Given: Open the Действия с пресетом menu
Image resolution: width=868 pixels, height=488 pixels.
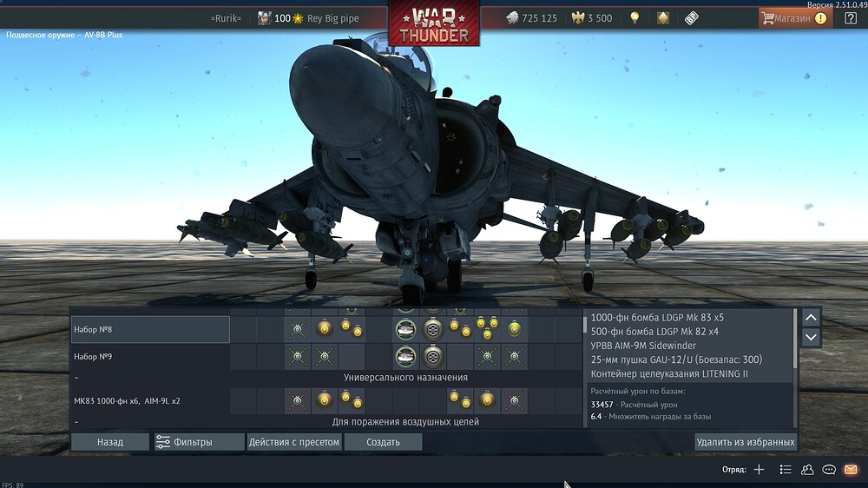Looking at the screenshot, I should (293, 442).
